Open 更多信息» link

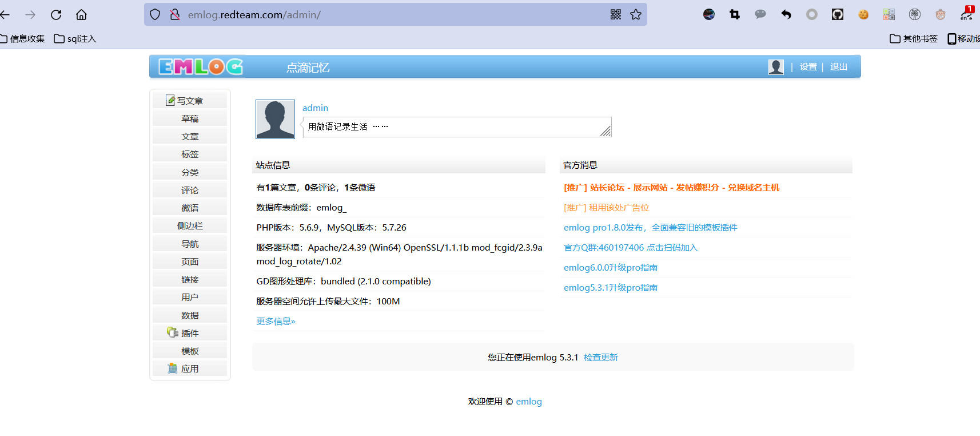click(x=276, y=321)
